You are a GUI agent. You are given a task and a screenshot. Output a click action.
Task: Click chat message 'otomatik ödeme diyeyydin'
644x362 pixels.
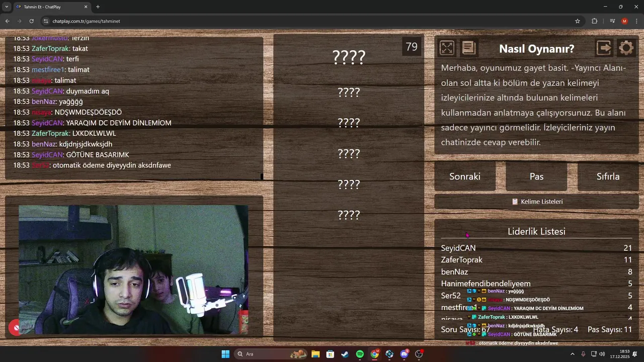[112, 165]
